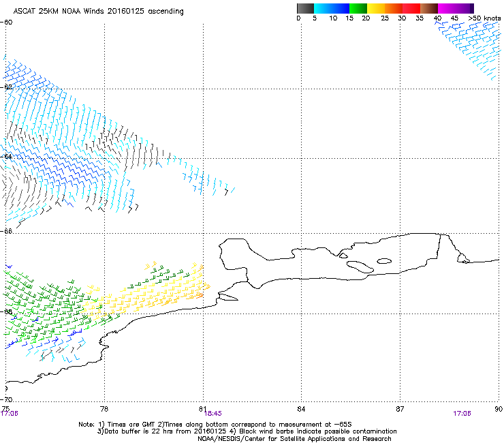The image size is (504, 443).
Task: Click the yellow segment of the color bar
Action: tap(376, 8)
